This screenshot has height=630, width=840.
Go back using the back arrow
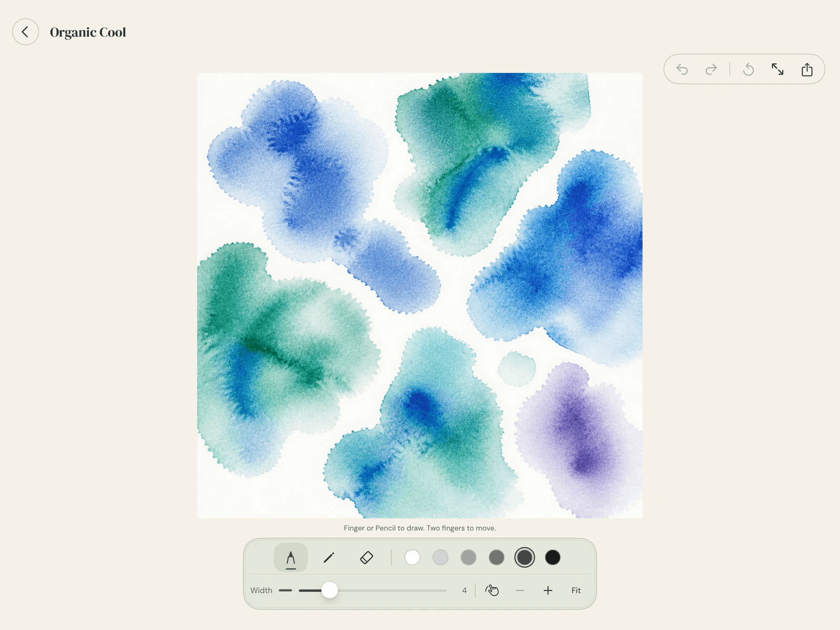tap(25, 32)
